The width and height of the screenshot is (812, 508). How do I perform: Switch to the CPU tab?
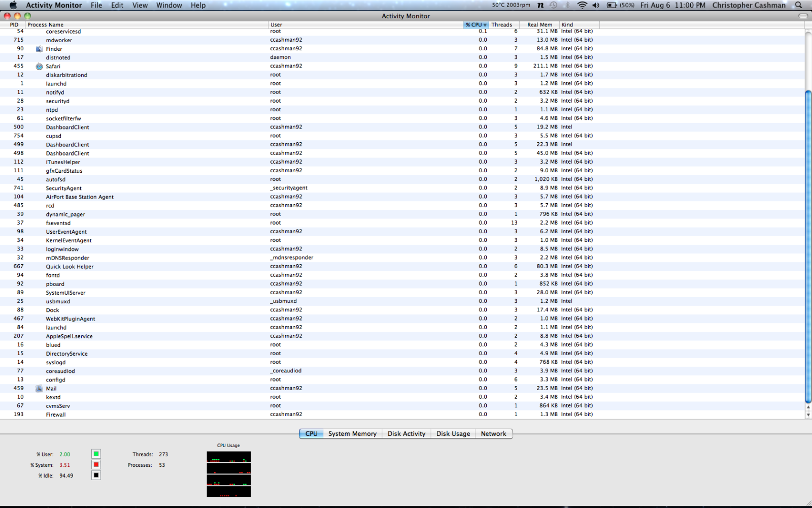311,434
